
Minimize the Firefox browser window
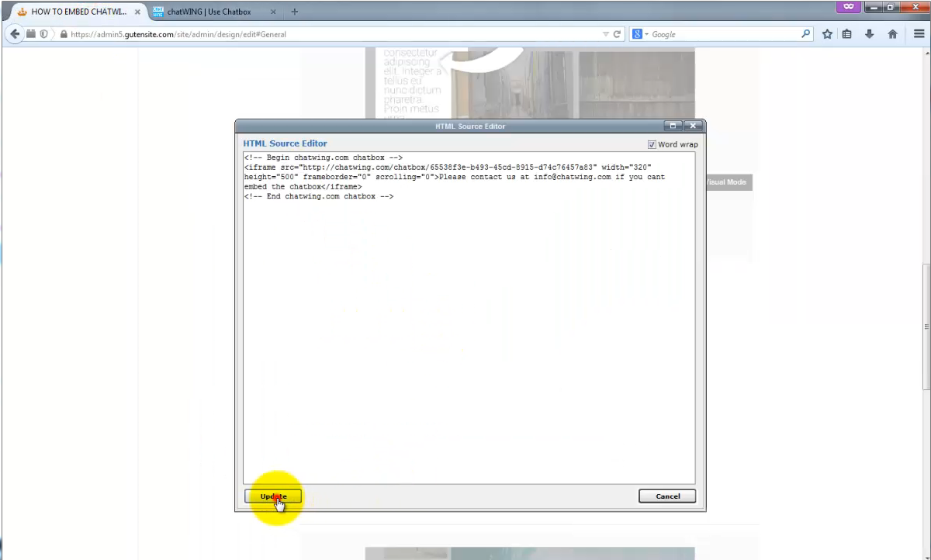coord(874,6)
